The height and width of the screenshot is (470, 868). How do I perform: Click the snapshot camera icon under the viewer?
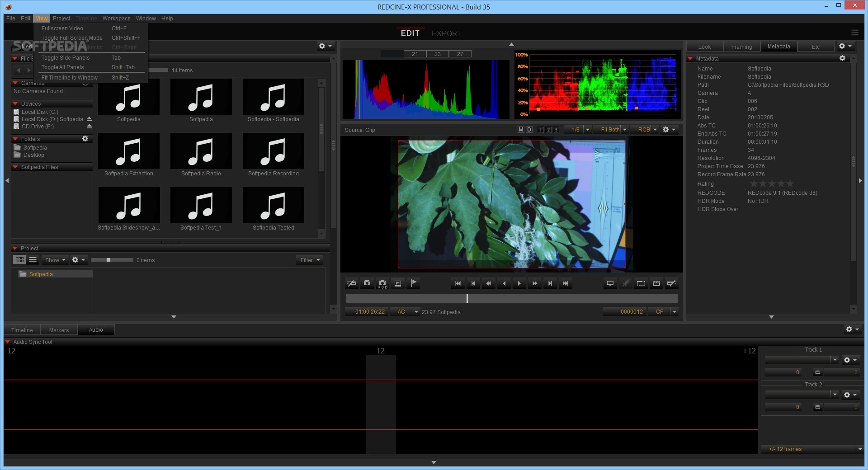(367, 283)
